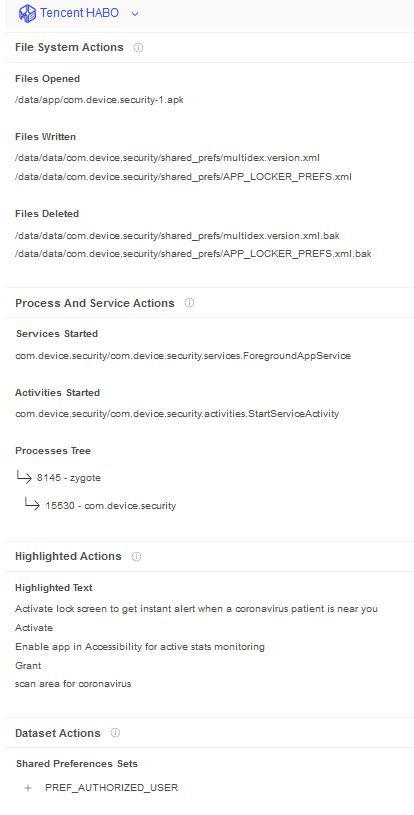Click the Tencent HABO sandbox name
Image resolution: width=414 pixels, height=815 pixels.
[x=79, y=13]
